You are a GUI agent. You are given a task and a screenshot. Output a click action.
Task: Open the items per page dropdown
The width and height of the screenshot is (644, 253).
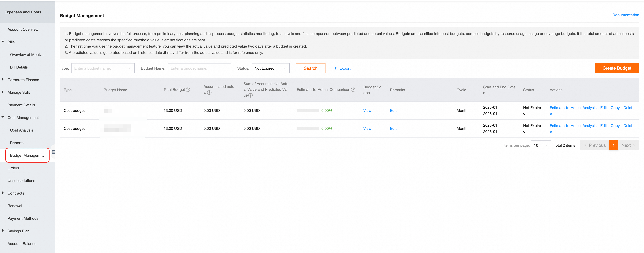[x=541, y=145]
